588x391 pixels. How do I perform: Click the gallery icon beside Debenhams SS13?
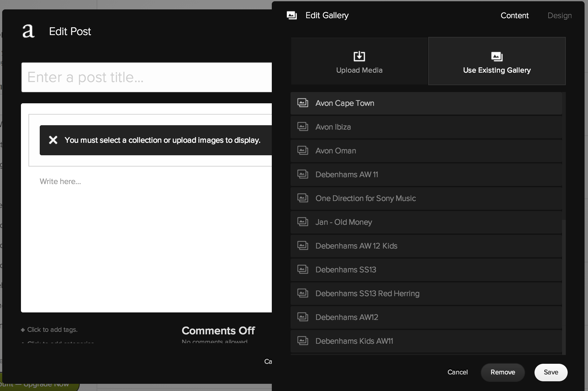302,270
